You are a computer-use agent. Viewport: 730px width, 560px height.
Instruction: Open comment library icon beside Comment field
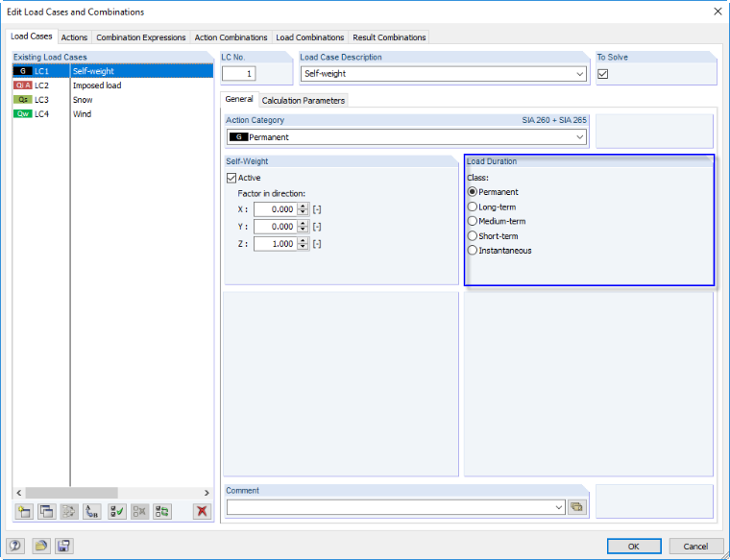[576, 507]
